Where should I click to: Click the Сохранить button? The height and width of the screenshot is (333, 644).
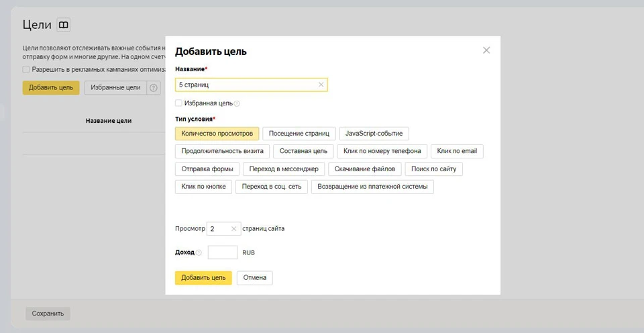(x=48, y=314)
